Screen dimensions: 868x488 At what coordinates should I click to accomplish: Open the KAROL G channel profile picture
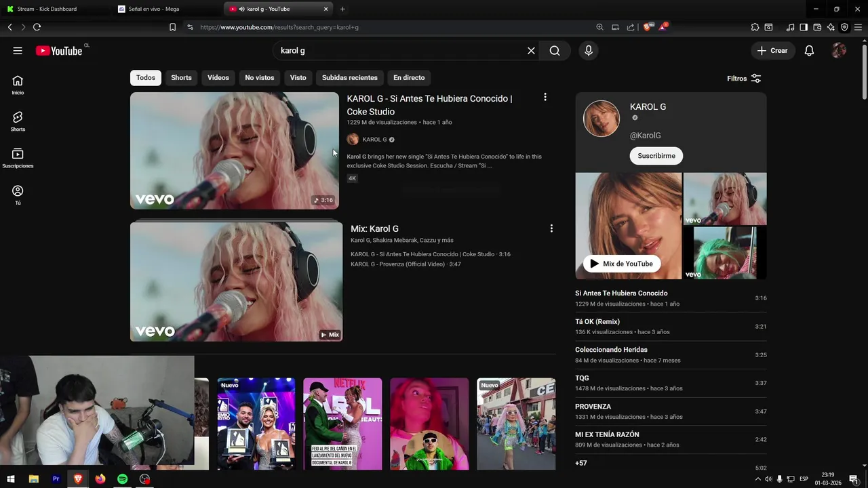point(601,118)
